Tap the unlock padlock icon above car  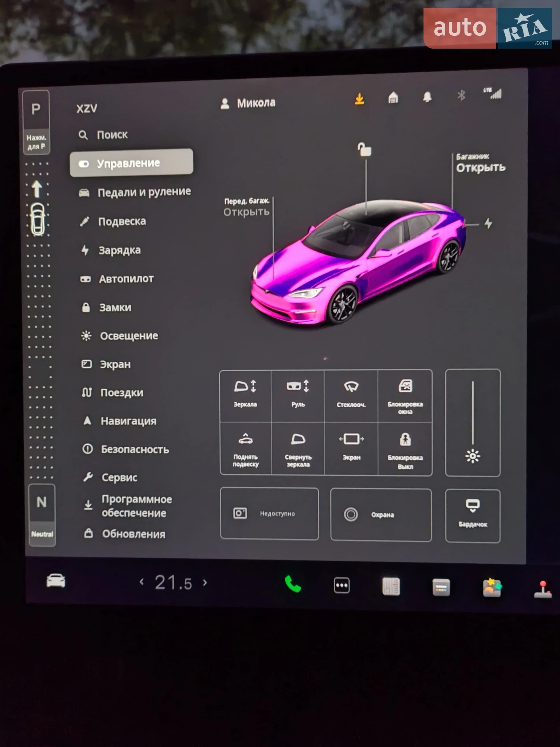coord(365,149)
